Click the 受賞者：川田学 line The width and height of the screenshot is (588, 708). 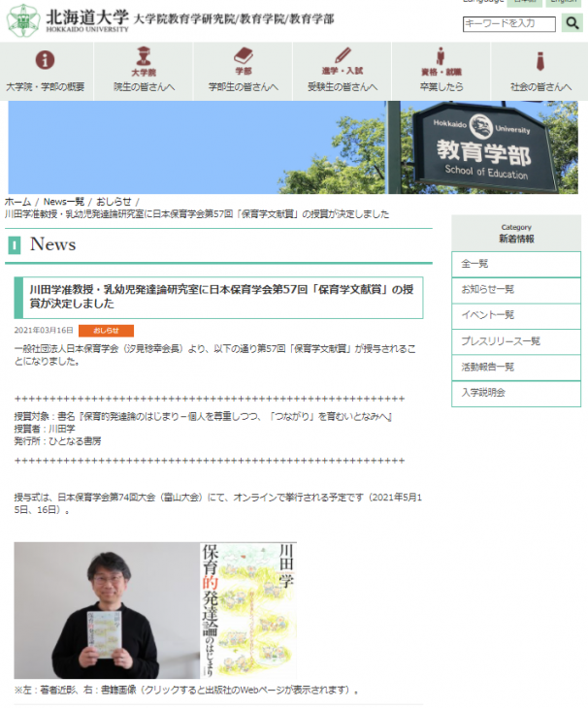tap(45, 429)
